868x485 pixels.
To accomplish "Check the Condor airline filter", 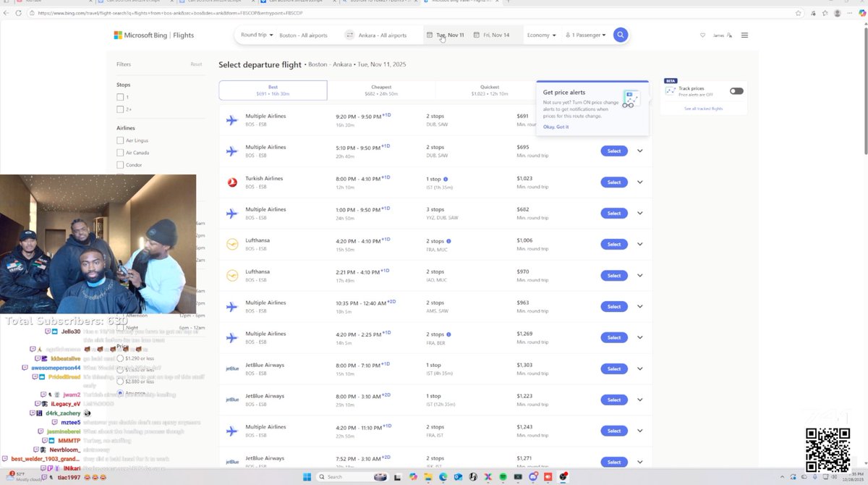I will 120,165.
